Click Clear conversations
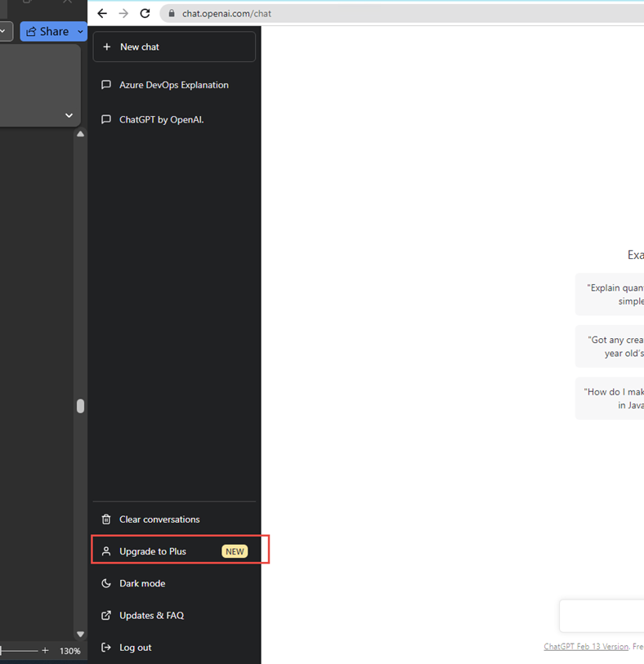 click(174, 519)
